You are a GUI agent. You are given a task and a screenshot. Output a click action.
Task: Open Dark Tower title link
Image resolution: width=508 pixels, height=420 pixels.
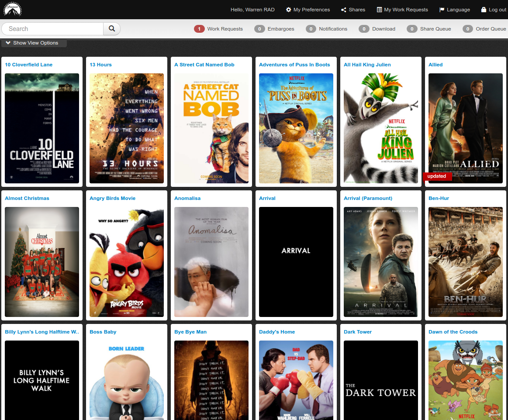tap(358, 332)
